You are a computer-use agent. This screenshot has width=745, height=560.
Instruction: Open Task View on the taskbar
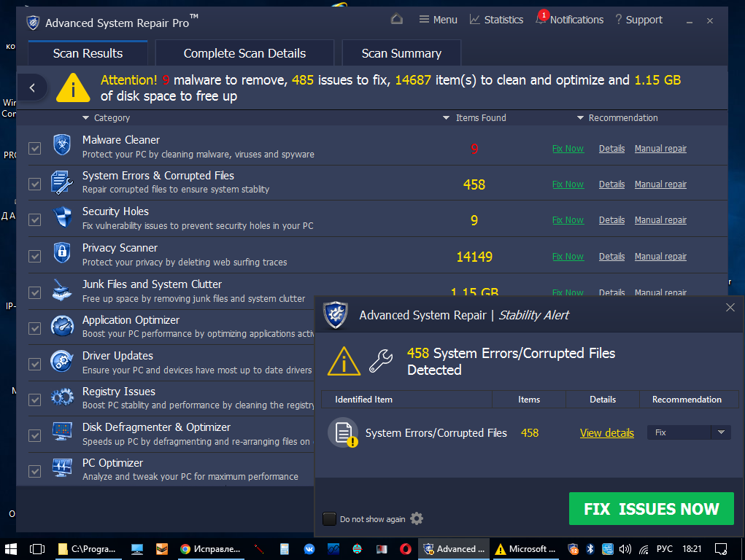[x=37, y=549]
